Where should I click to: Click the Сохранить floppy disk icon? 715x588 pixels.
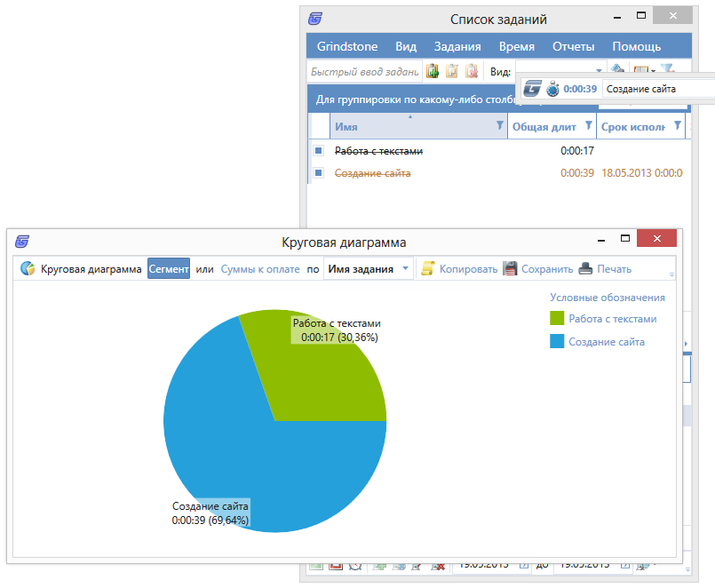point(510,268)
